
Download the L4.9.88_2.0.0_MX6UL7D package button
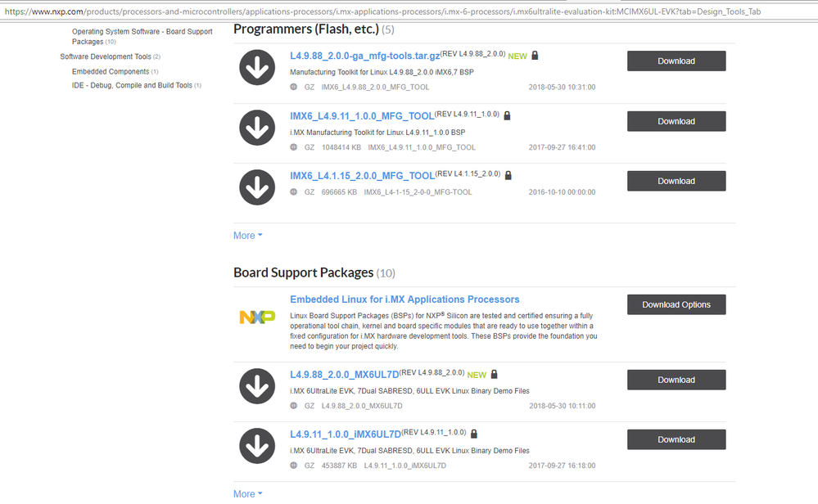point(676,380)
